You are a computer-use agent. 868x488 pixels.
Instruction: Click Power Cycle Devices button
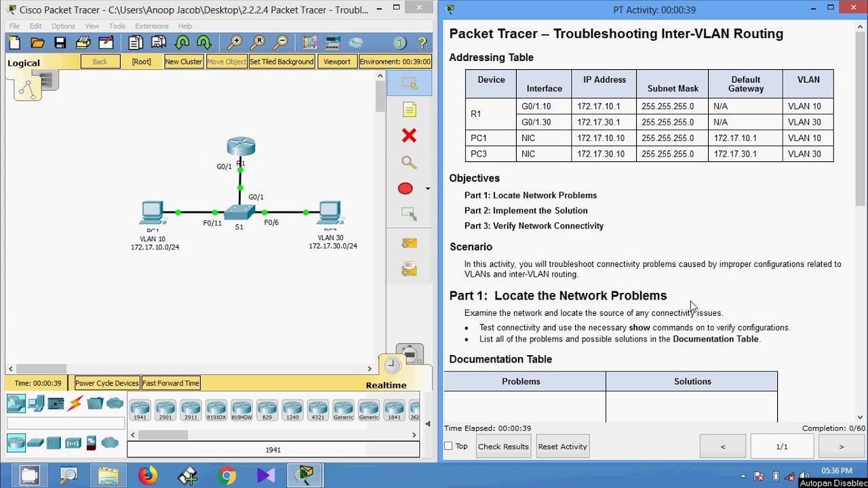106,383
